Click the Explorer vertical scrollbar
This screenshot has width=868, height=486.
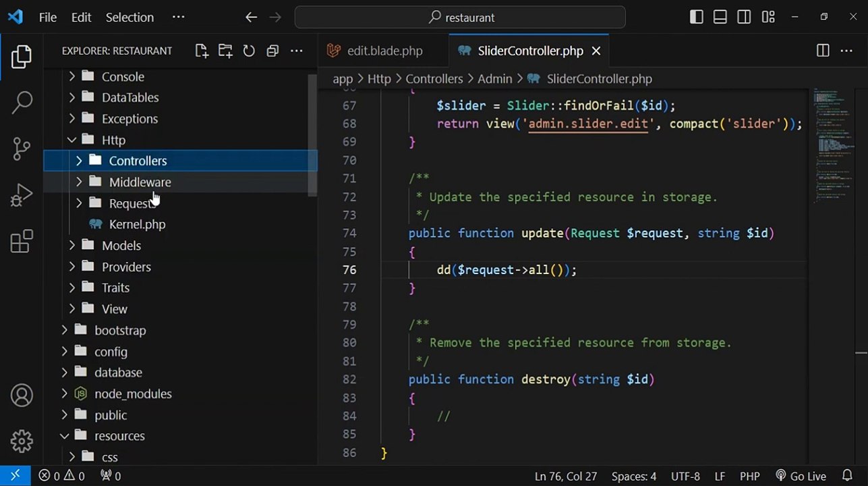click(312, 135)
